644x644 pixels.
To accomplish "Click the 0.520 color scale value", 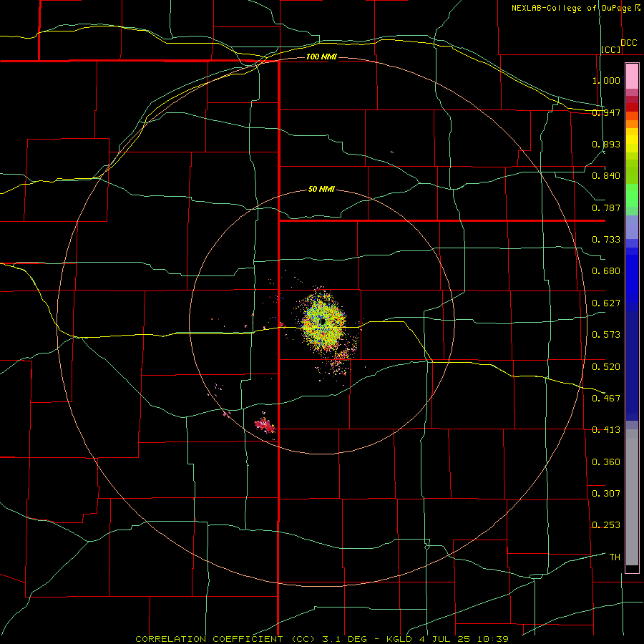I will click(x=606, y=366).
